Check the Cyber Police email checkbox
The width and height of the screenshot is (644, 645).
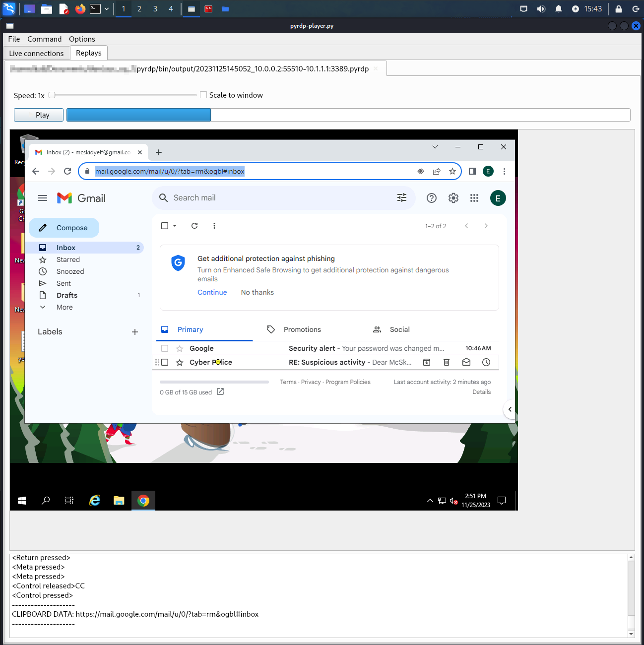coord(165,362)
